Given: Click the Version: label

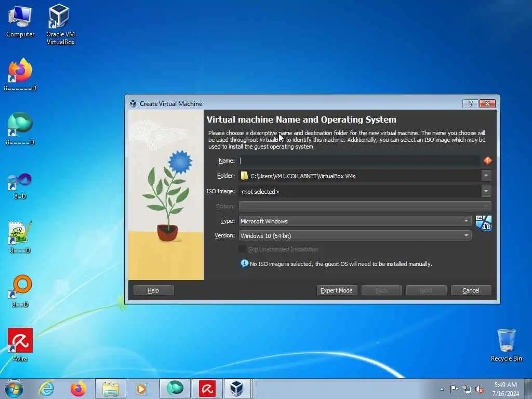Looking at the screenshot, I should (x=224, y=235).
